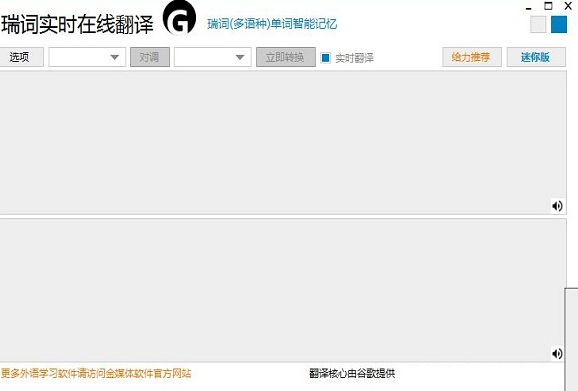Image resolution: width=578 pixels, height=391 pixels.
Task: Visit the 更多外语学习软件 official website link
Action: click(x=96, y=373)
